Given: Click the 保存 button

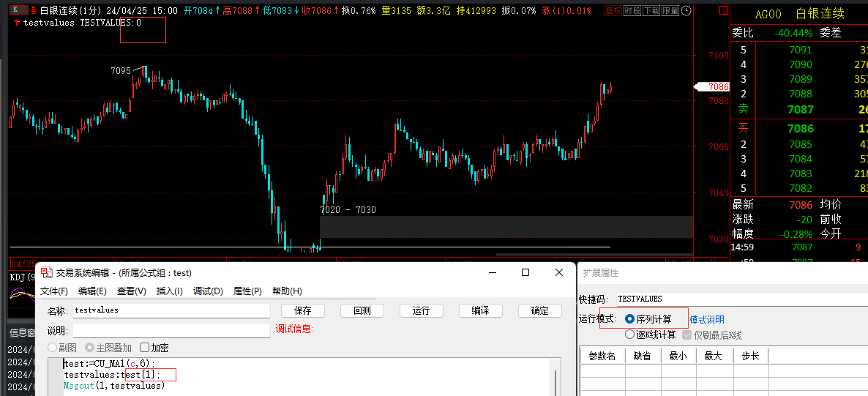Looking at the screenshot, I should click(x=303, y=310).
